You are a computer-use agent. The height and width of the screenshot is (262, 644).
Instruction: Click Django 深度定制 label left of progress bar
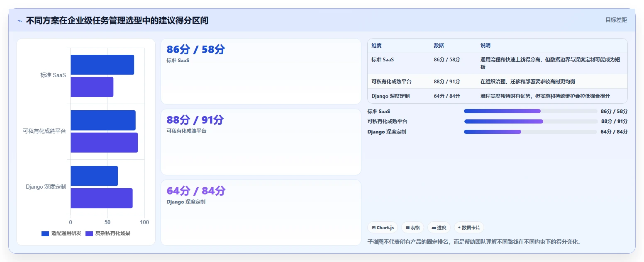[x=387, y=132]
